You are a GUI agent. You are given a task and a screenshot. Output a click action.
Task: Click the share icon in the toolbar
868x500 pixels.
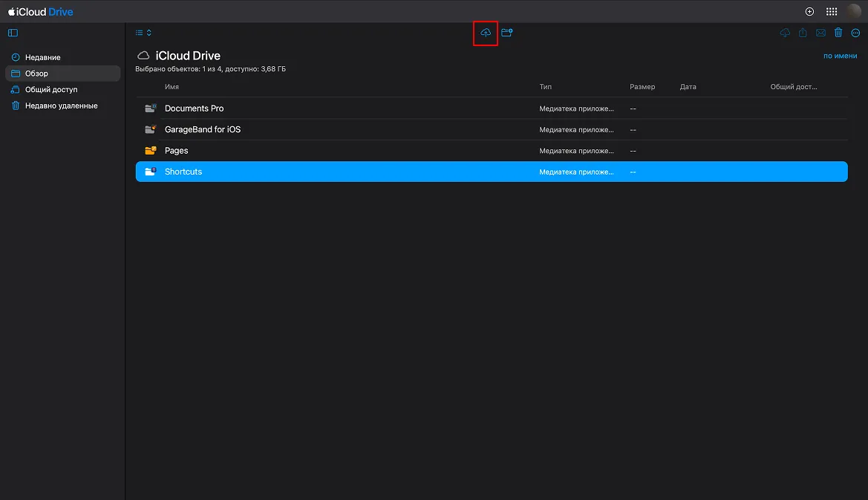[803, 33]
